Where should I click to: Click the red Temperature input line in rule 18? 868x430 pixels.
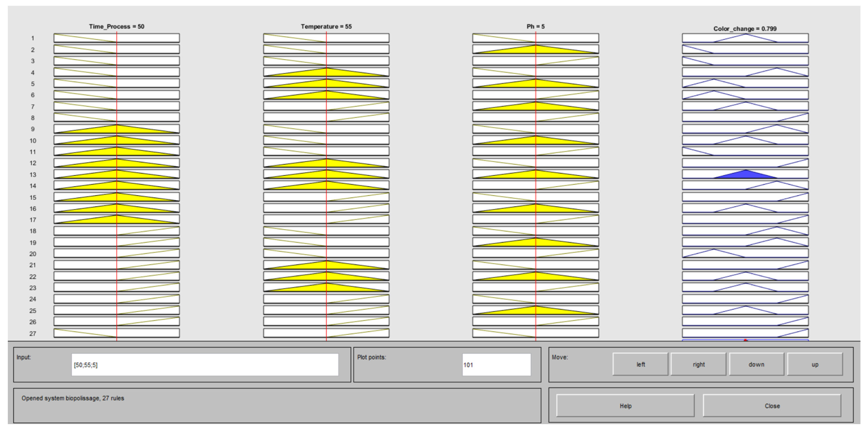(x=326, y=231)
